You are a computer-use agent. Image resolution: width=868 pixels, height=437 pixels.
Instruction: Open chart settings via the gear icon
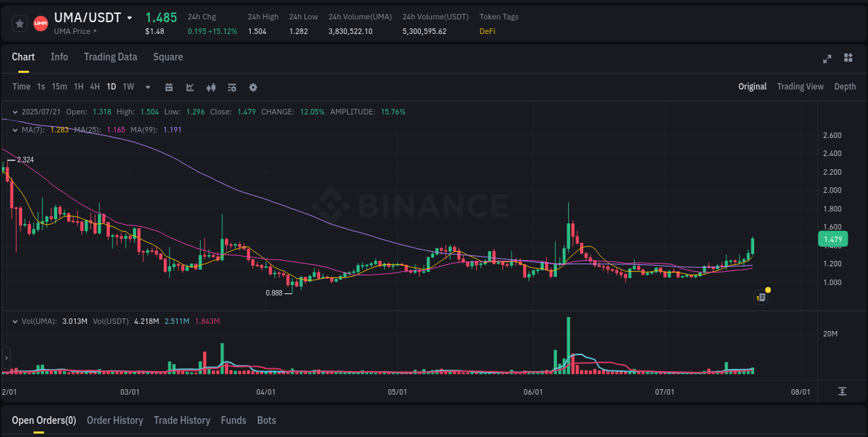253,87
